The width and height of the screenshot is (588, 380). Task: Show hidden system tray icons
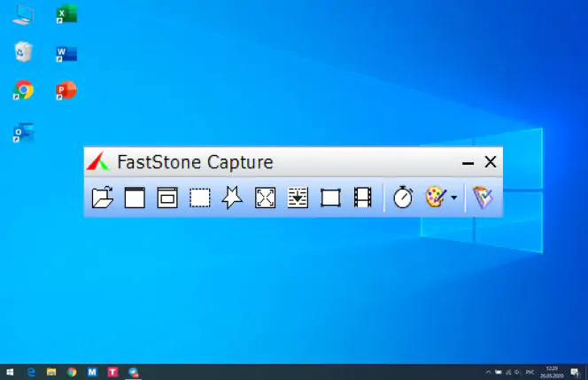pyautogui.click(x=488, y=373)
